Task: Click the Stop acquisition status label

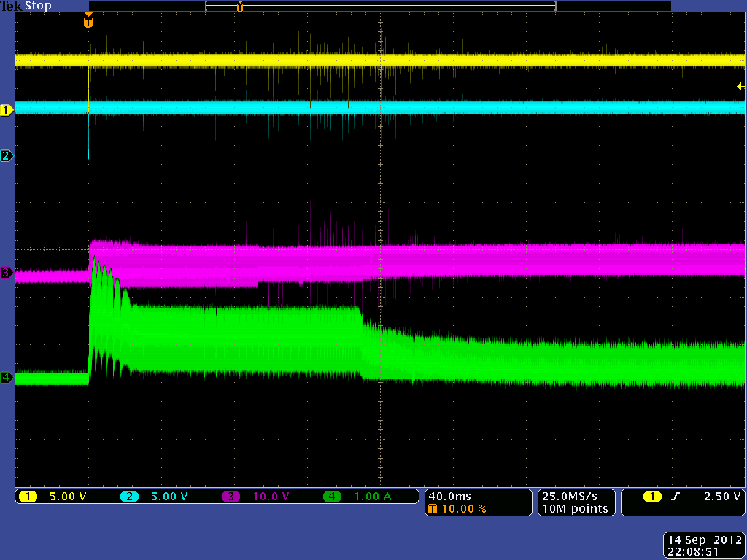Action: (x=38, y=6)
